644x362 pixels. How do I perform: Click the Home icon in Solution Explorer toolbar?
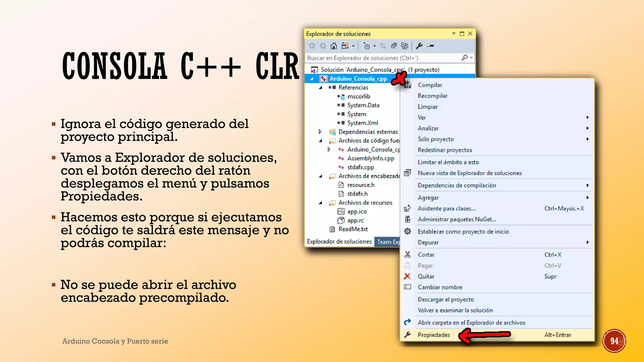coord(334,46)
